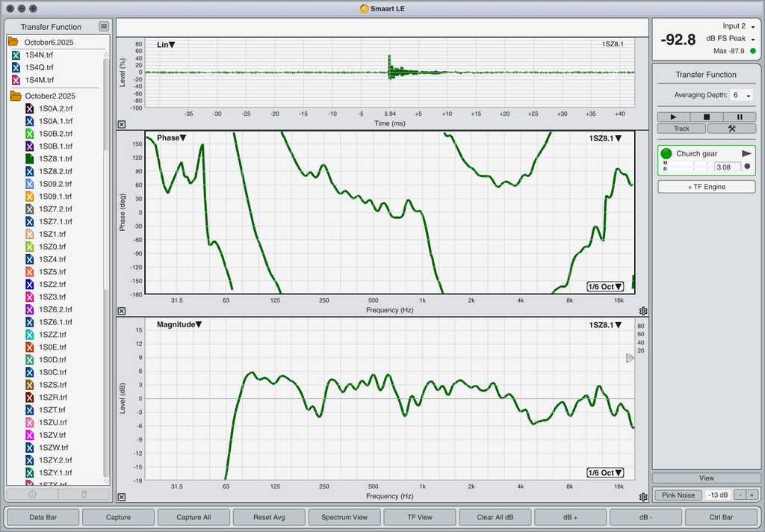Click the Capture All button

193,517
